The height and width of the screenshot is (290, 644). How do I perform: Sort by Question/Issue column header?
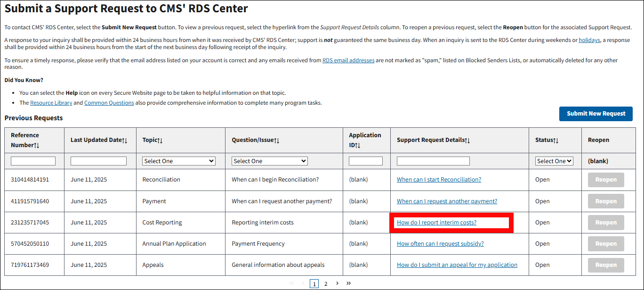click(x=276, y=141)
